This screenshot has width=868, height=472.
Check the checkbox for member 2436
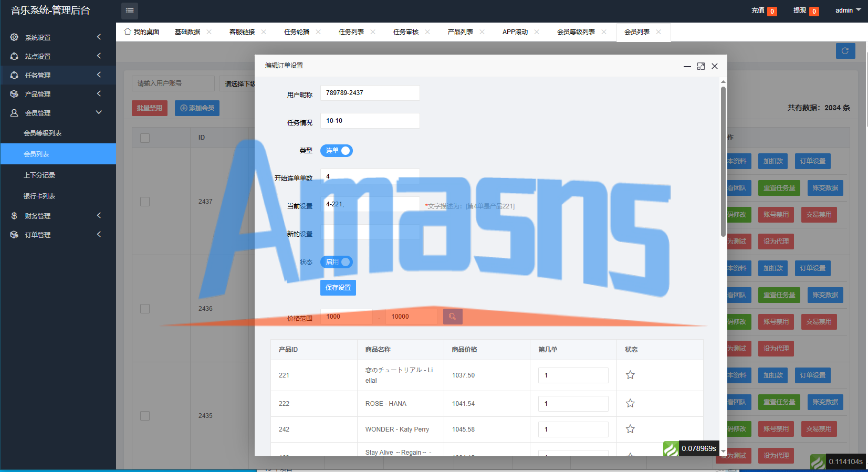[145, 309]
